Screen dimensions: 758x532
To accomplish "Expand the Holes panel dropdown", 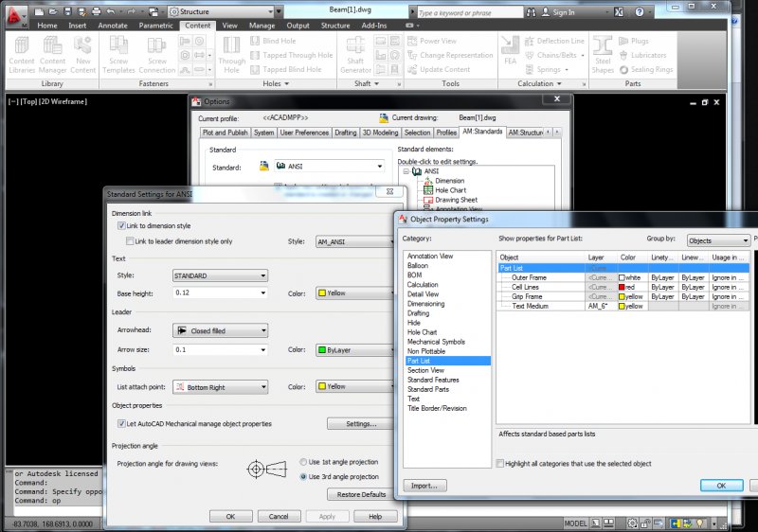I will point(276,84).
